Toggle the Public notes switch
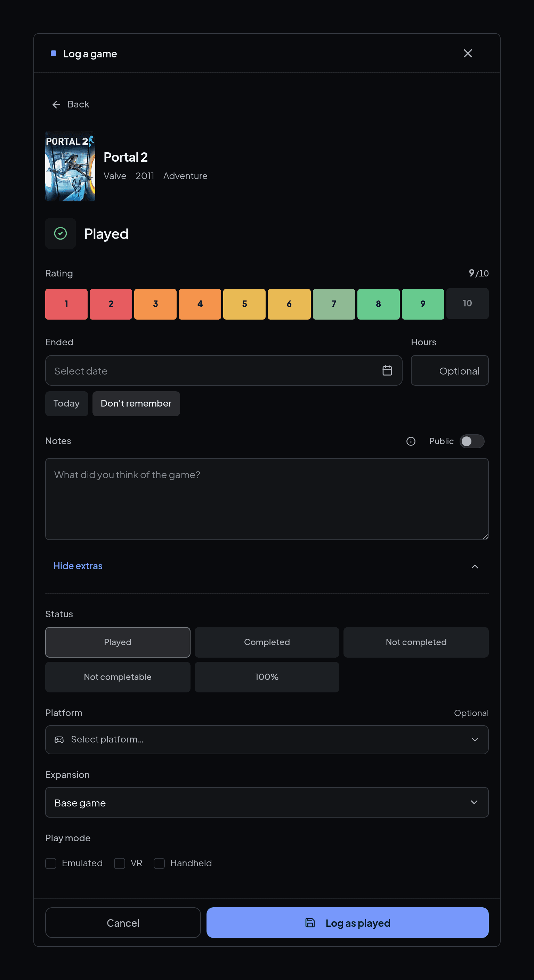 click(472, 441)
